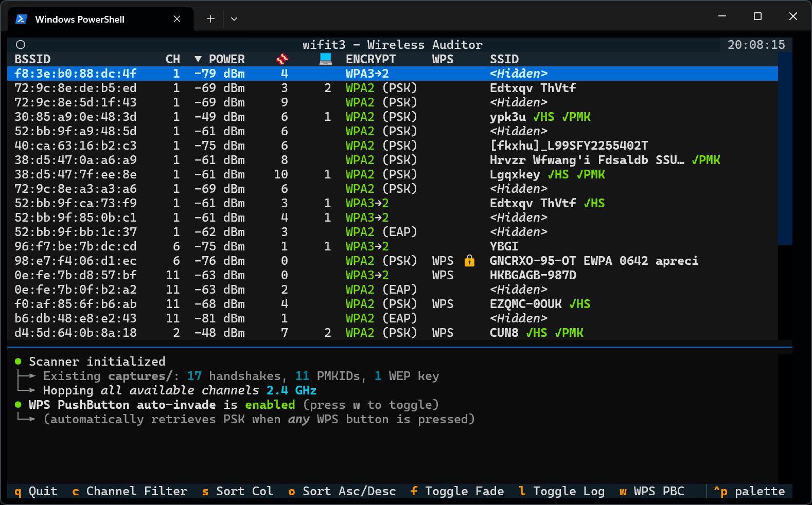Click the sort arrow beside POWER
This screenshot has width=812, height=505.
coord(198,59)
